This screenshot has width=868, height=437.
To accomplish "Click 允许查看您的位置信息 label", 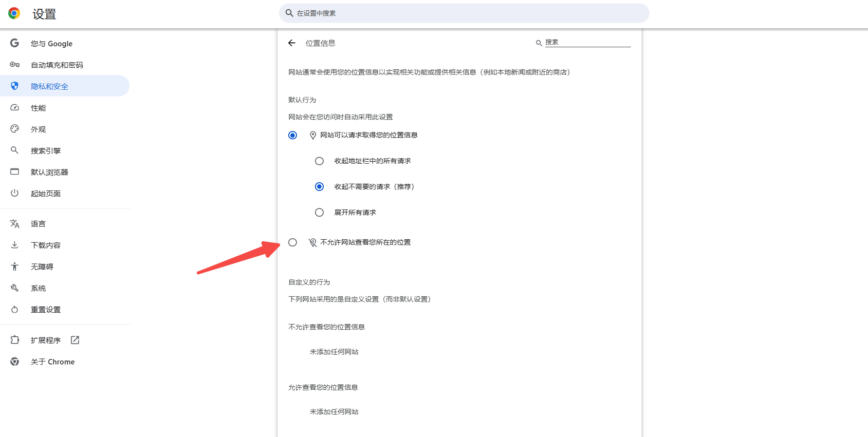I will [323, 387].
